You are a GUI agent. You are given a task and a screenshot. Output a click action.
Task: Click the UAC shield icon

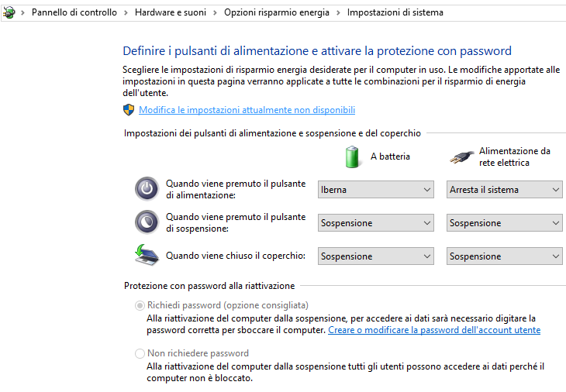coord(129,110)
